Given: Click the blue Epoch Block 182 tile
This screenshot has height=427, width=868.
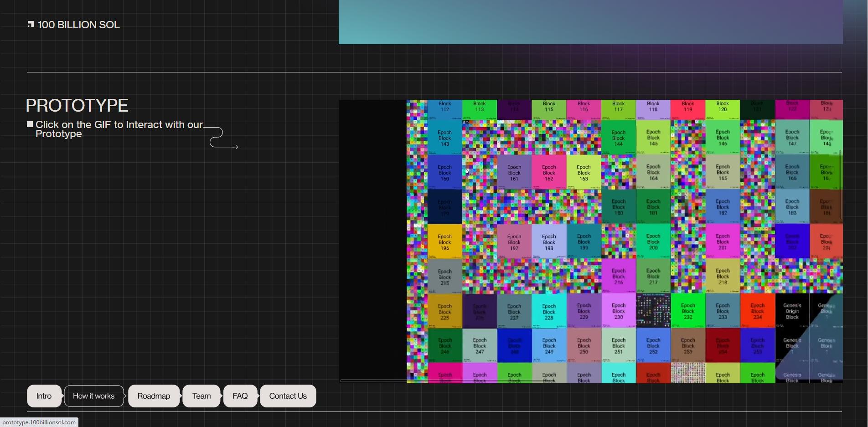Looking at the screenshot, I should pyautogui.click(x=723, y=207).
